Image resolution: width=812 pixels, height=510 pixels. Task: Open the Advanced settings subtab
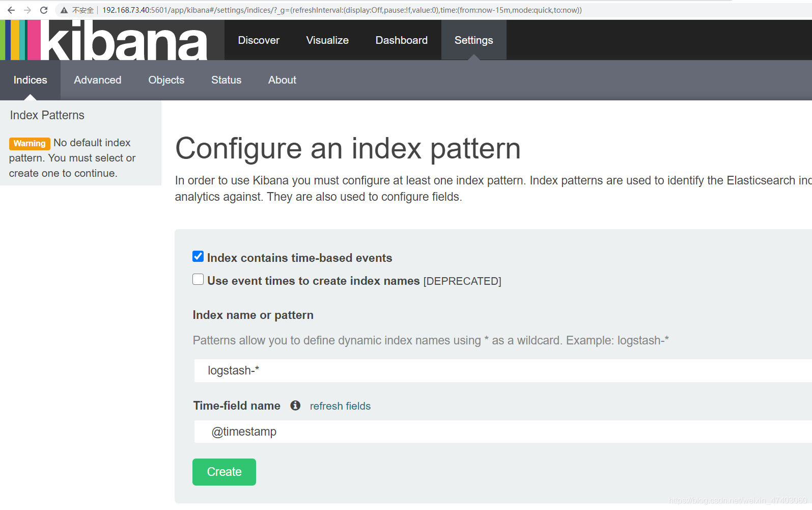tap(98, 80)
